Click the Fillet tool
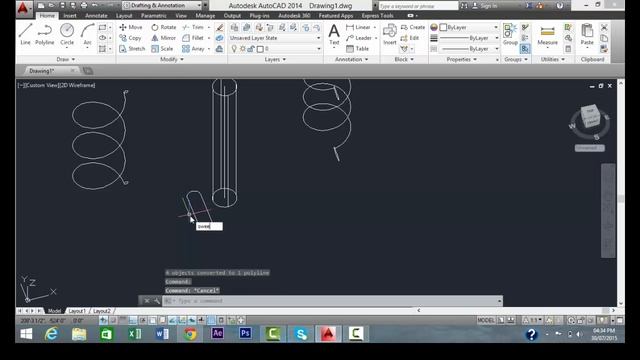 (193, 38)
